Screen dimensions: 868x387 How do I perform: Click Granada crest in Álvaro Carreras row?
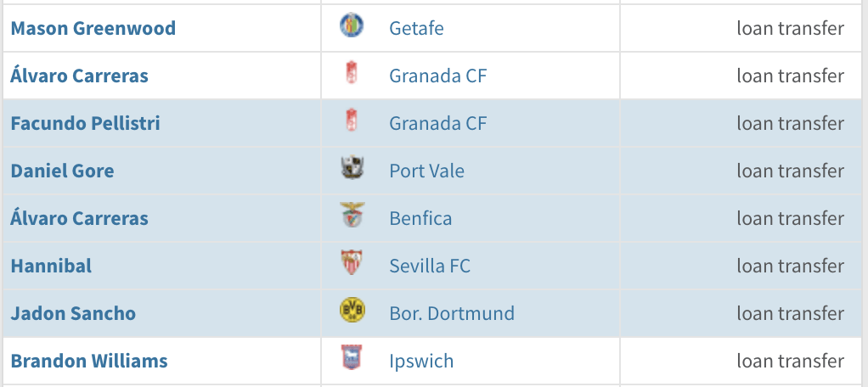click(352, 75)
